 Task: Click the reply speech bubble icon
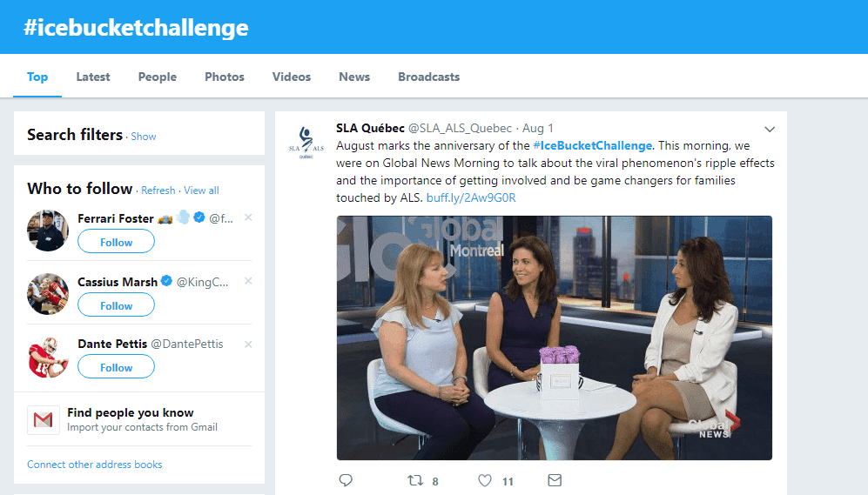[x=346, y=480]
